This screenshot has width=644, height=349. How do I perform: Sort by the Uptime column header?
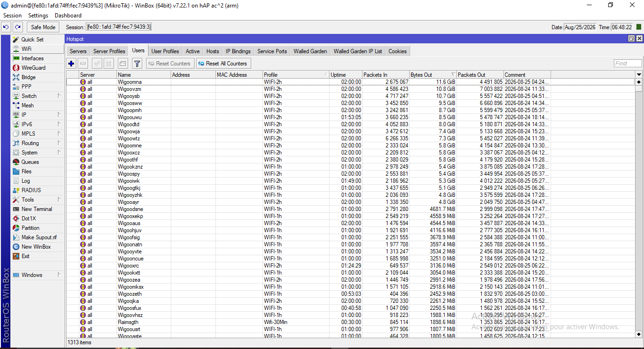click(346, 75)
